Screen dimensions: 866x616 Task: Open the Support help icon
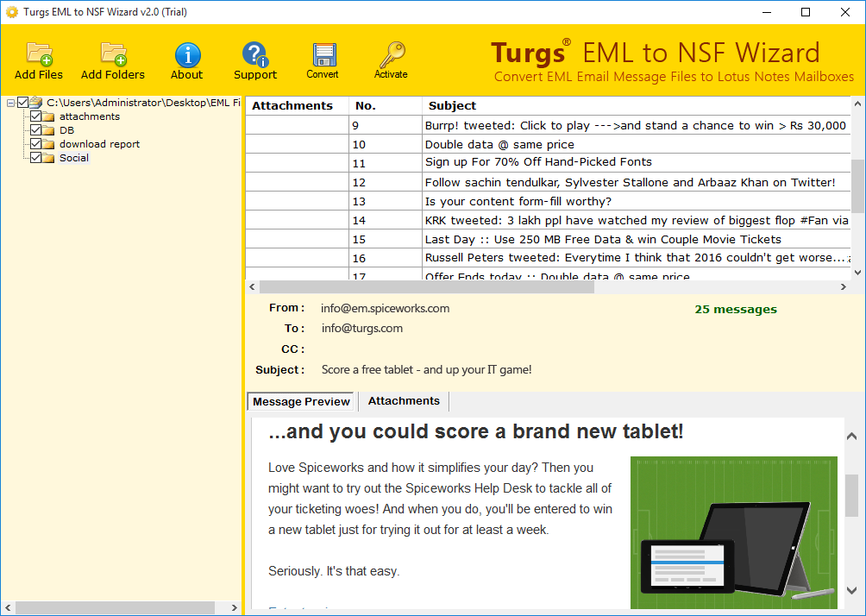(x=254, y=54)
